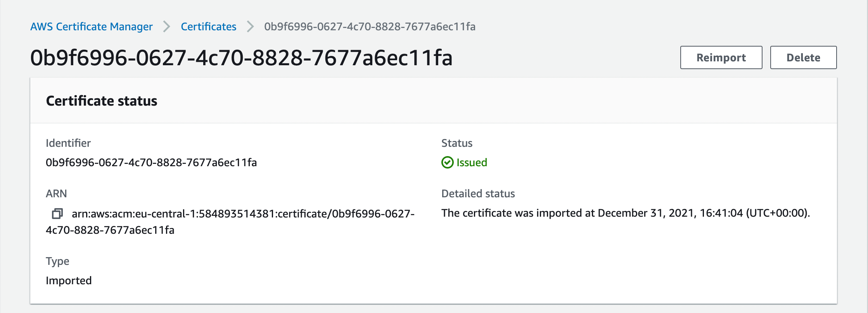868x313 pixels.
Task: Click the breadcrumb separator arrow before the certificate ID
Action: [x=250, y=27]
